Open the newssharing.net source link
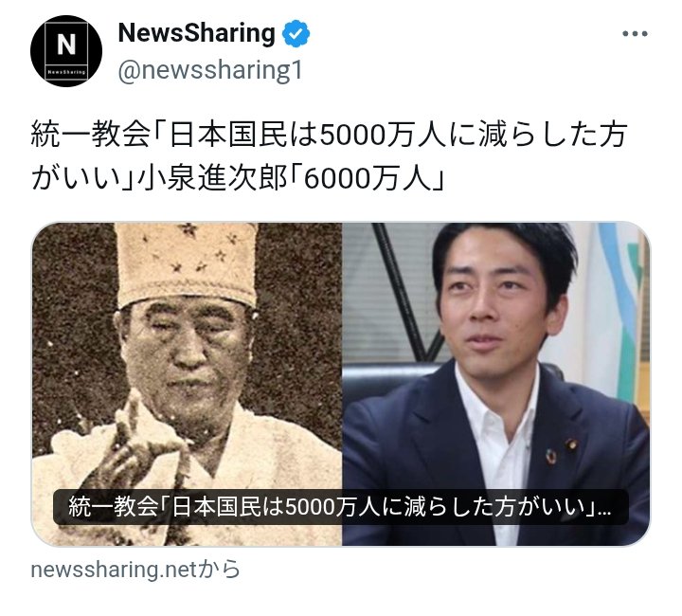Viewport: 682px width, 616px height. coord(135,570)
